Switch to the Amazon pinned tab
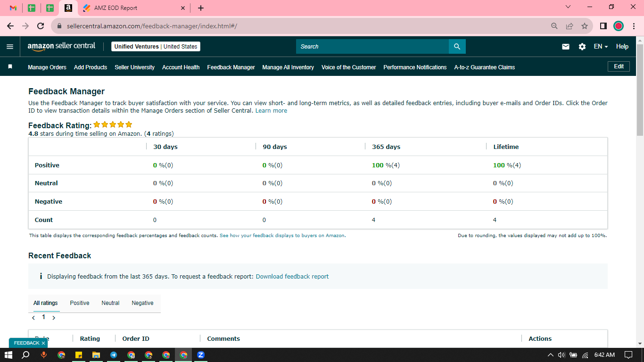This screenshot has width=644, height=362. point(68,8)
